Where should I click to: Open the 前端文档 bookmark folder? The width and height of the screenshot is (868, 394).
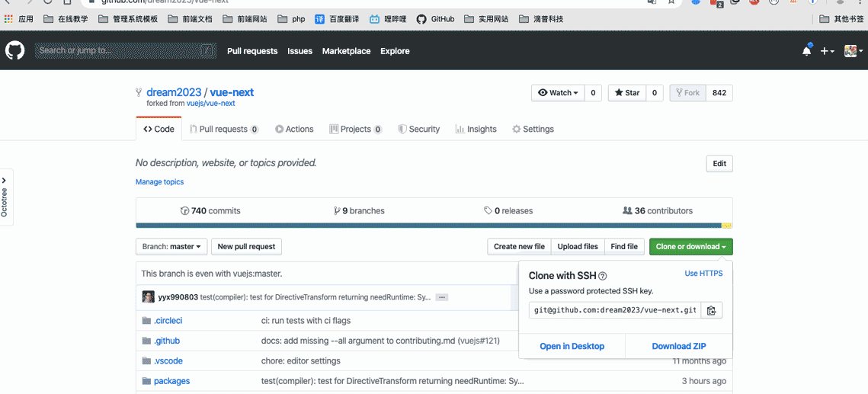click(x=190, y=19)
